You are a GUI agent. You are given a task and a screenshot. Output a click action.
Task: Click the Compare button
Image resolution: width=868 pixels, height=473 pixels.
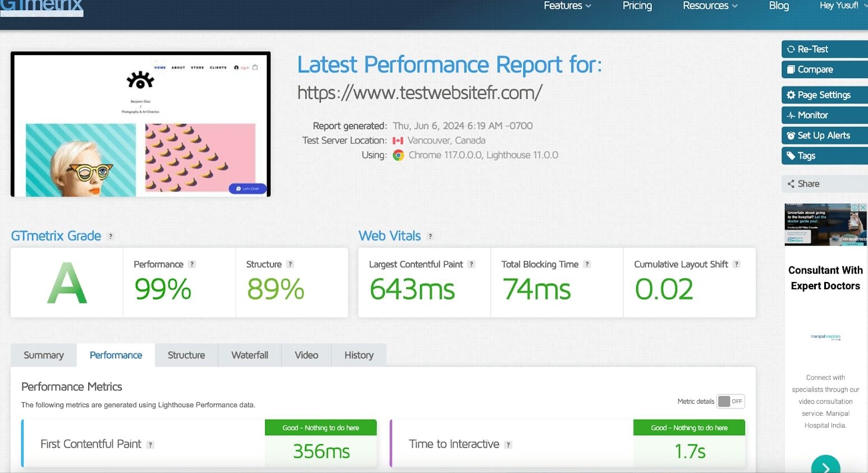(x=825, y=70)
